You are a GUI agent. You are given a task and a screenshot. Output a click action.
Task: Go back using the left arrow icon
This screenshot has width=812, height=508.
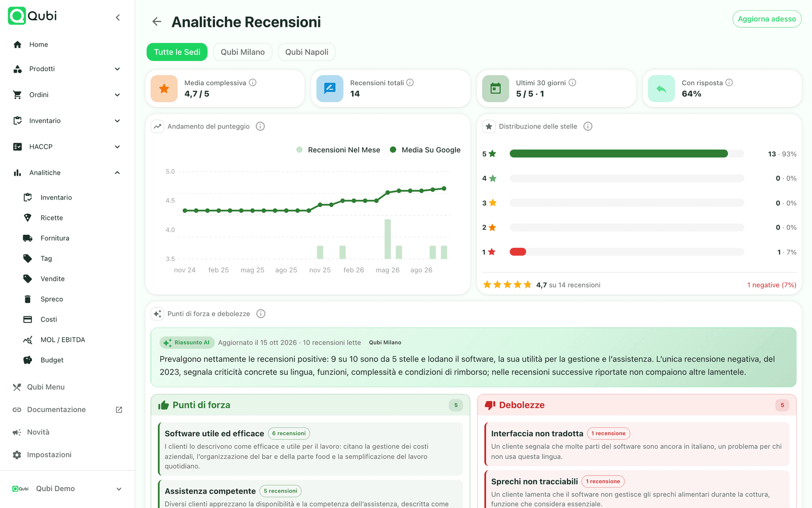157,21
